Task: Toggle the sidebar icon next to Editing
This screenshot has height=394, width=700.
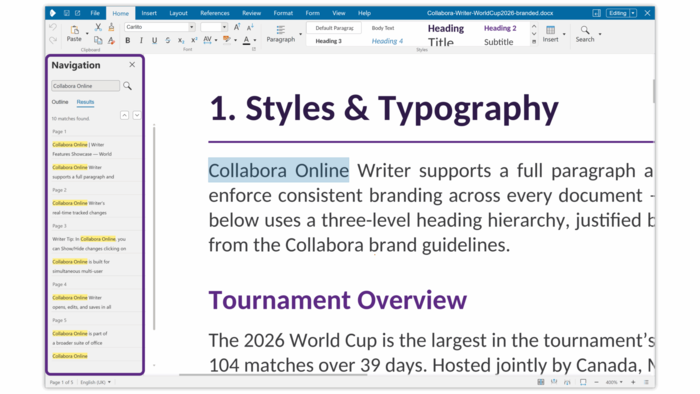Action: 596,13
